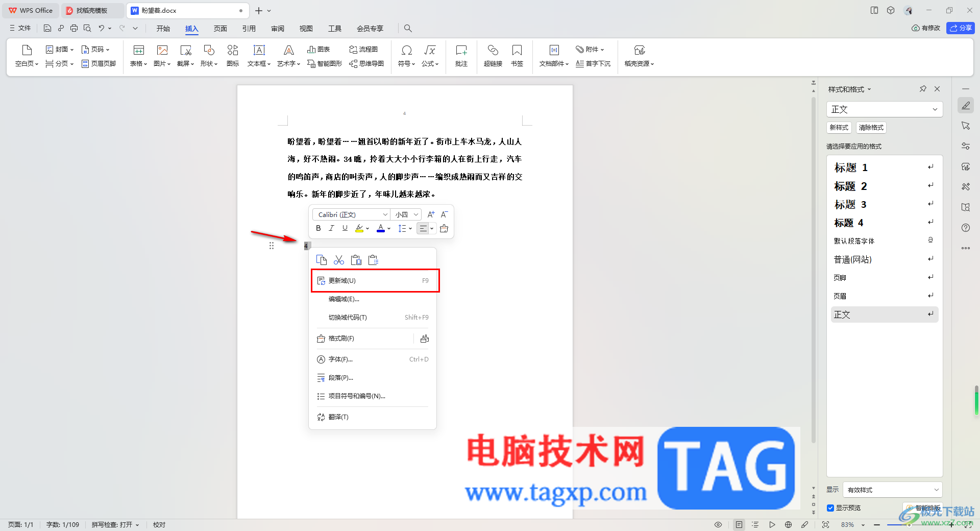This screenshot has height=531, width=980.
Task: Switch to the 开始 ribbon tab
Action: point(163,29)
